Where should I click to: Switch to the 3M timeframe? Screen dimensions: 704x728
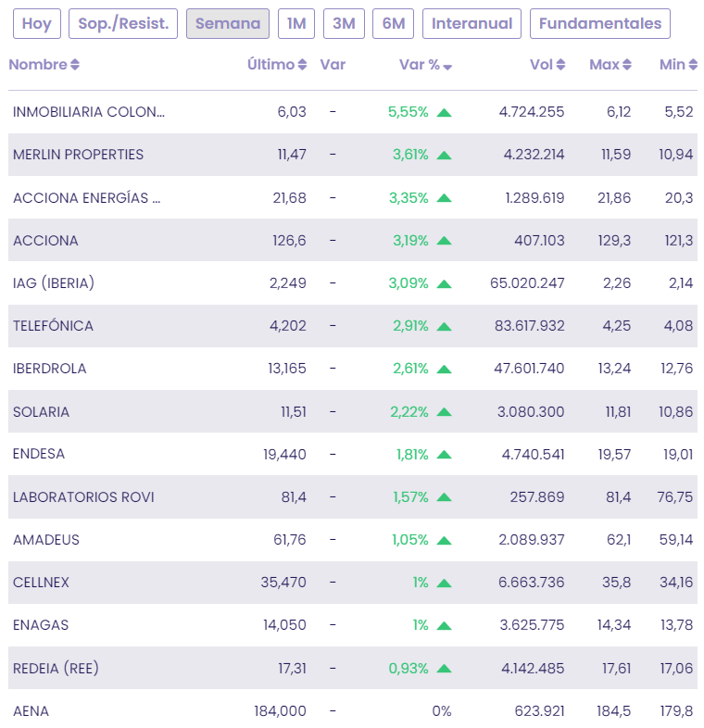(344, 24)
